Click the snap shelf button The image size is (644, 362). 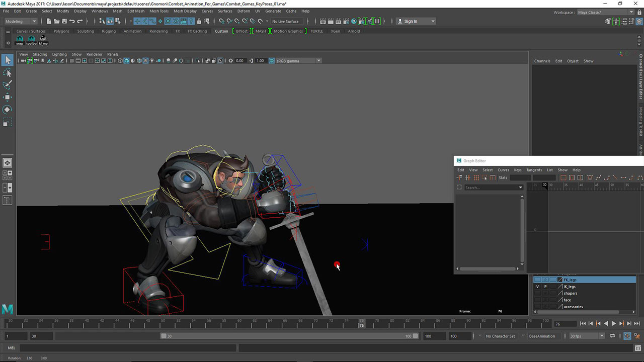20,40
